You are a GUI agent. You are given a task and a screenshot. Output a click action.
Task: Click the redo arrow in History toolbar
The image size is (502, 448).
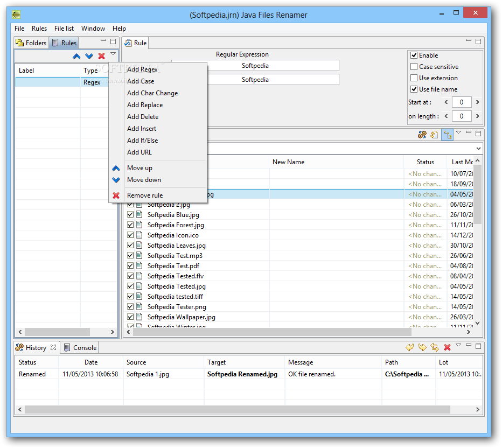(422, 347)
